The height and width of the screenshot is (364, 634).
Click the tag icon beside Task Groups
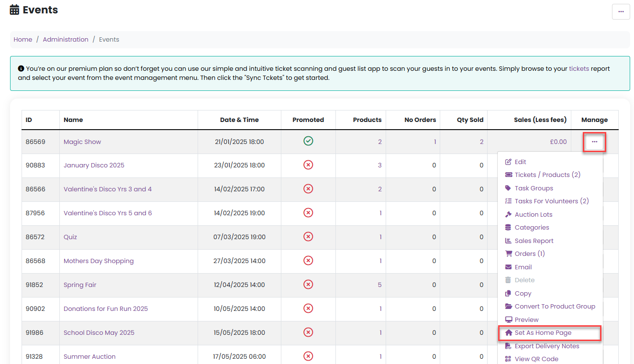[508, 188]
